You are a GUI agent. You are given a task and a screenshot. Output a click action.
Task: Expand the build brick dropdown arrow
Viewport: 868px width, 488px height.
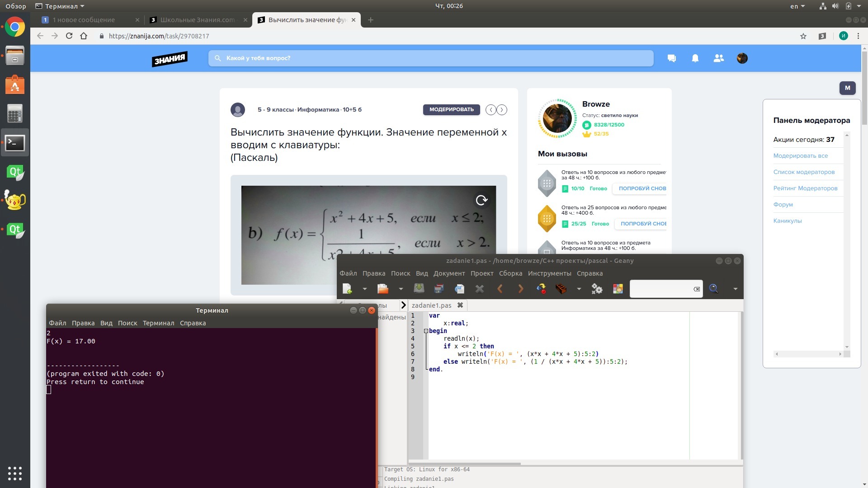[579, 289]
